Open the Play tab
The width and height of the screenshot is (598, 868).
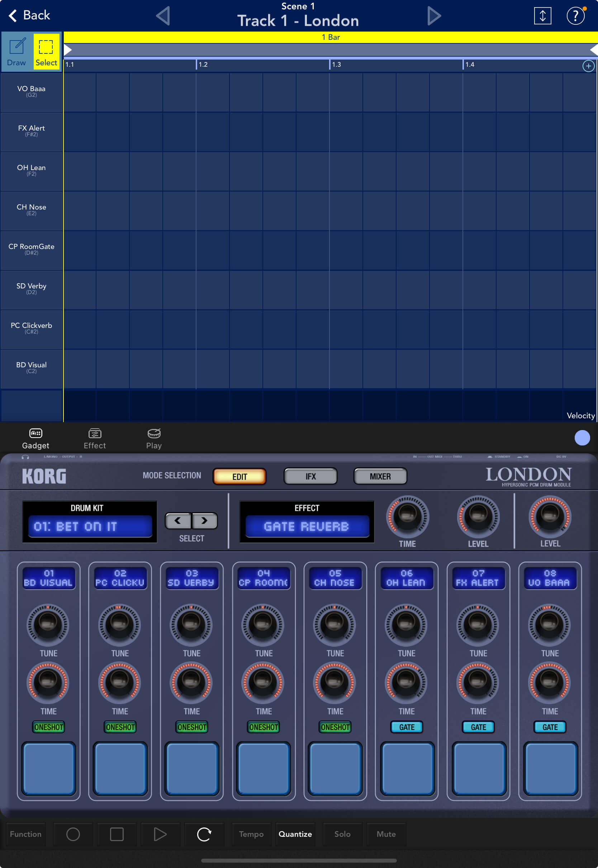point(154,439)
